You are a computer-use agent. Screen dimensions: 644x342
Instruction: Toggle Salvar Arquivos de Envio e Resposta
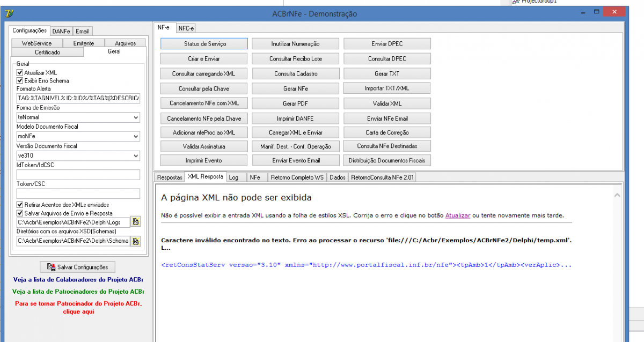(20, 213)
